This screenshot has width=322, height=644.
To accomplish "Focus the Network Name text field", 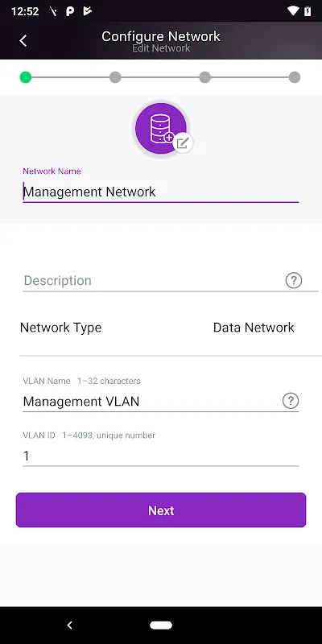I will tap(160, 192).
